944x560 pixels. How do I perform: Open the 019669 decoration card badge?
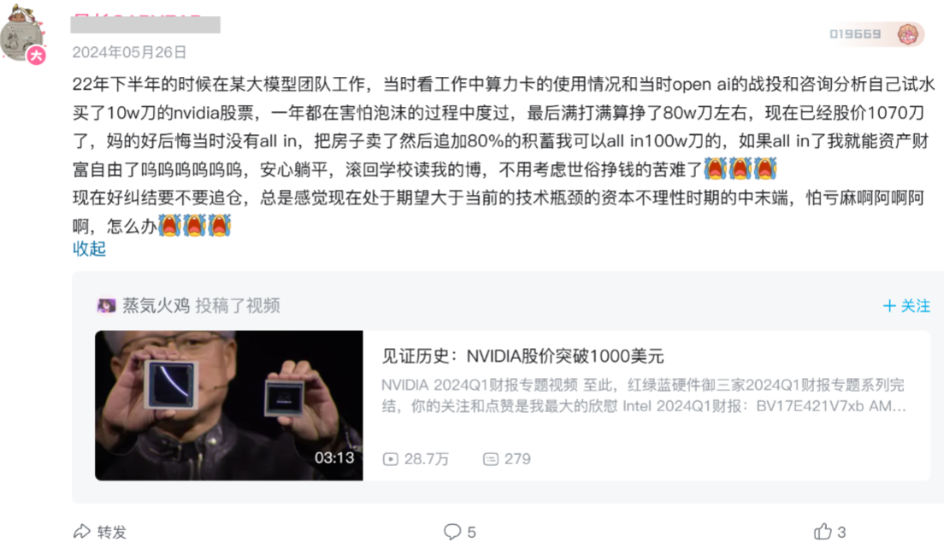(876, 33)
